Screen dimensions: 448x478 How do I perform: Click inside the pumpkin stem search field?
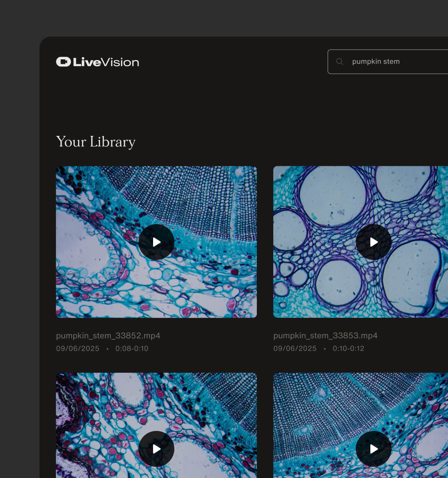coord(392,62)
